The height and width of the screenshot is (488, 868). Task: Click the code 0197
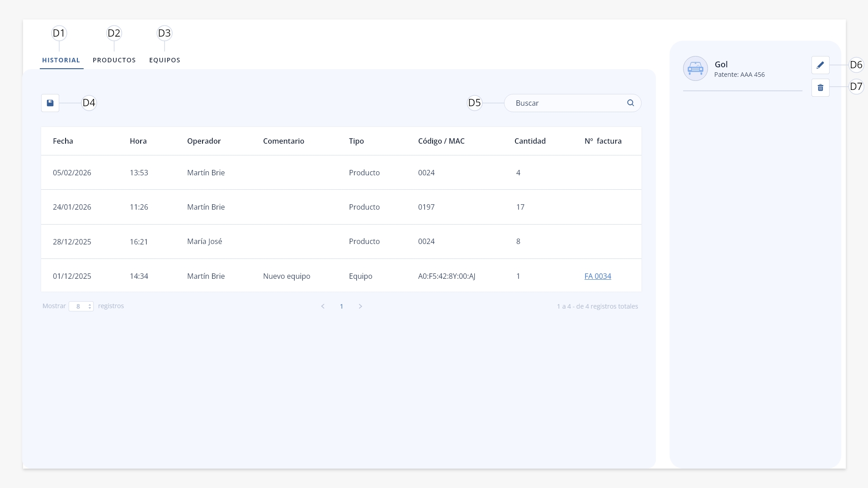pos(426,207)
